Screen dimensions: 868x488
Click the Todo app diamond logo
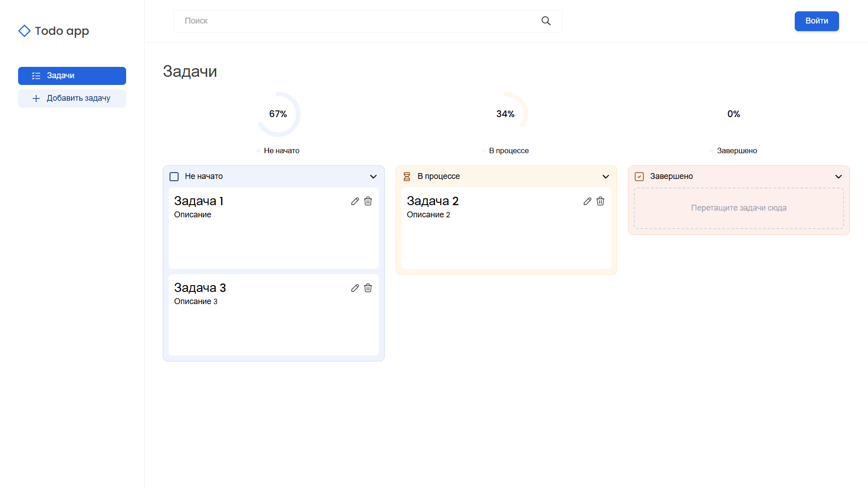tap(24, 31)
